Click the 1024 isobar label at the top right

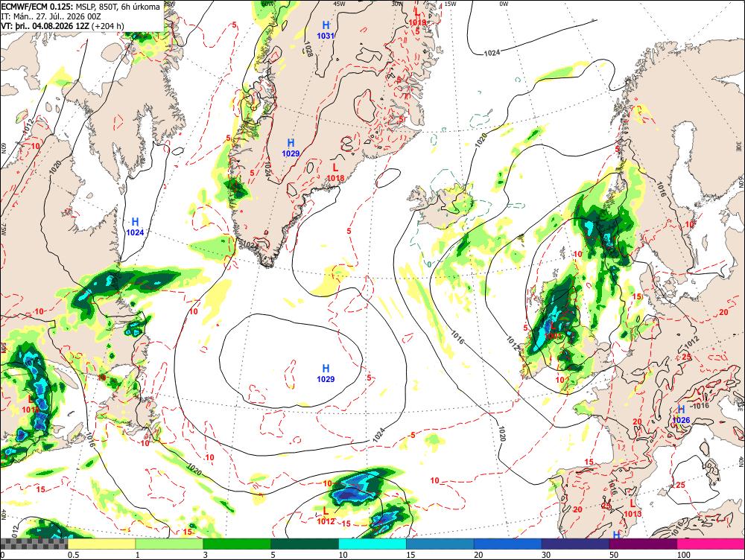tap(492, 53)
